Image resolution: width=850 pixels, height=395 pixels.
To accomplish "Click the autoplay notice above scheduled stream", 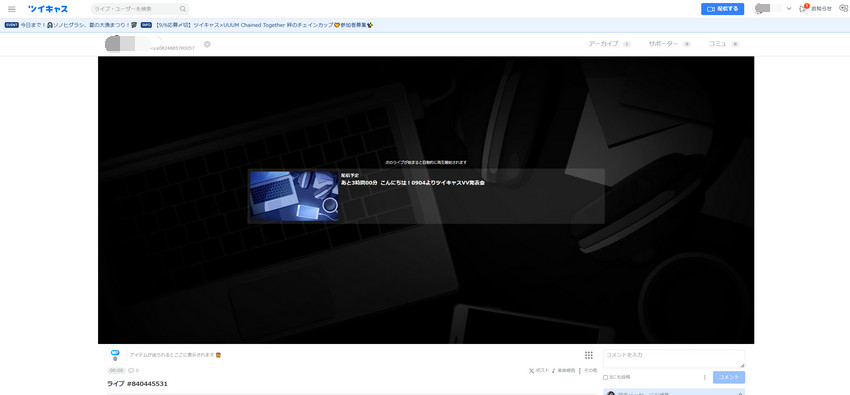I will (426, 162).
